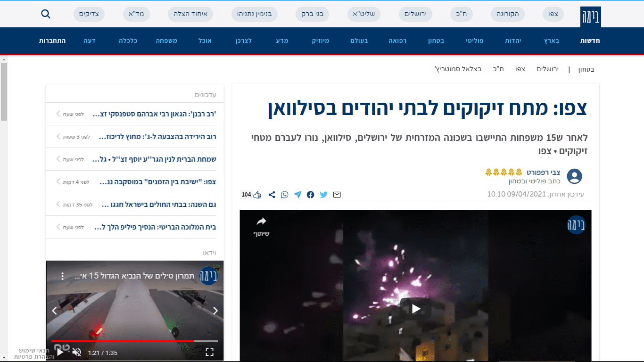The image size is (644, 362).
Task: Go to next sidebar video
Action: (215, 311)
